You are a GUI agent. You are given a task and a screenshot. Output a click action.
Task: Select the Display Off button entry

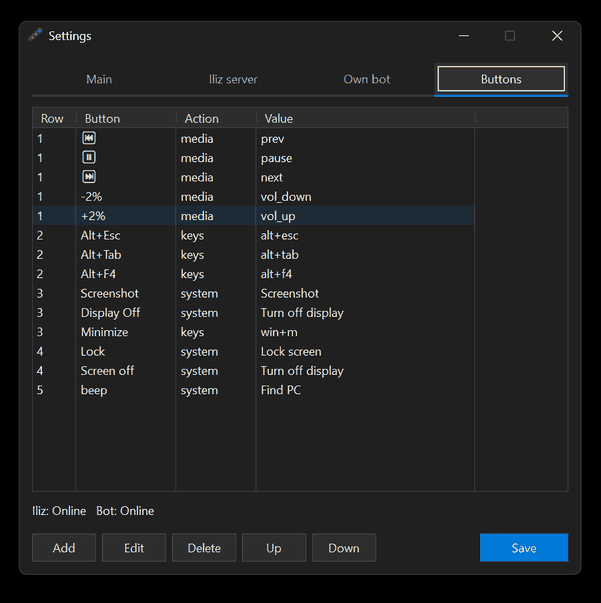[110, 313]
